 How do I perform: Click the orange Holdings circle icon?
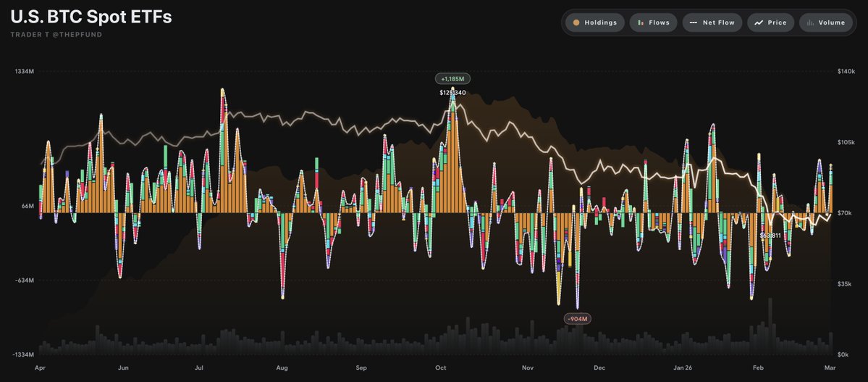pos(576,22)
